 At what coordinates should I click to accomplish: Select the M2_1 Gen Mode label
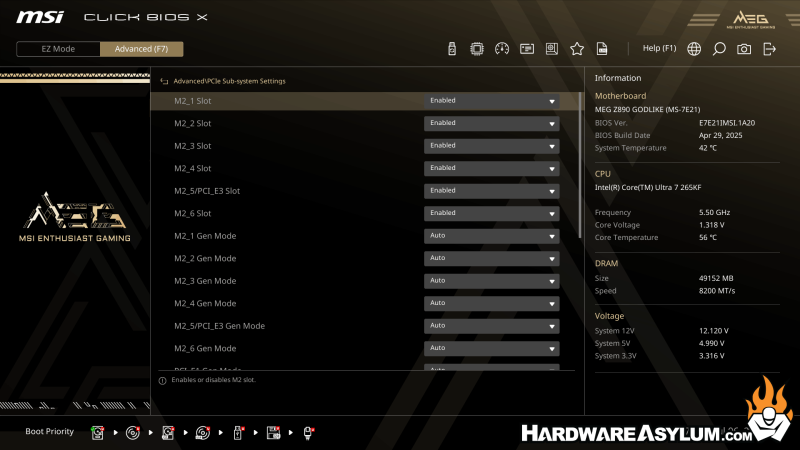pyautogui.click(x=205, y=236)
